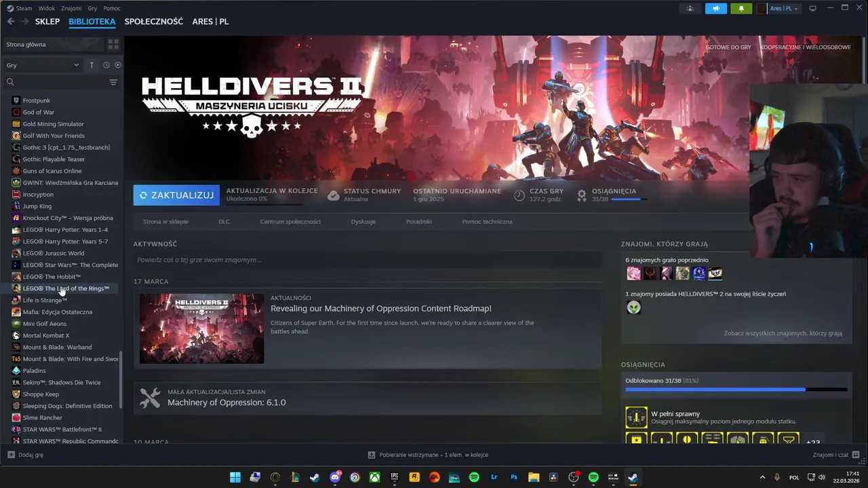Image resolution: width=868 pixels, height=488 pixels.
Task: Click the W pełni sprawny achievement icon
Action: pos(636,418)
